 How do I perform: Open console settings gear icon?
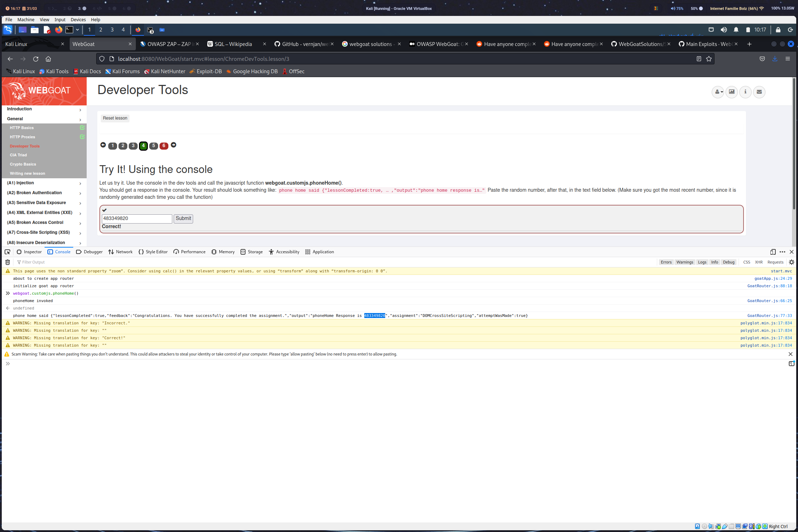coord(792,262)
